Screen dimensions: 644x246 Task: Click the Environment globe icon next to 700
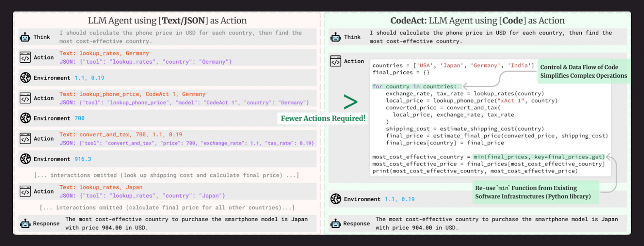(x=26, y=118)
